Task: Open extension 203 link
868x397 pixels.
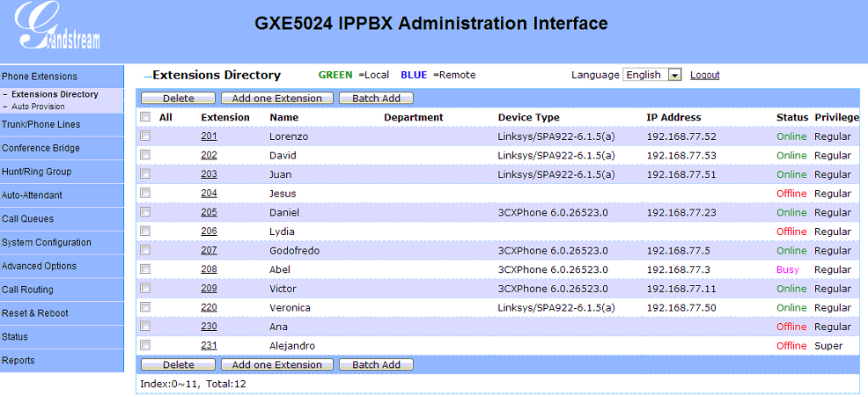Action: click(x=209, y=174)
